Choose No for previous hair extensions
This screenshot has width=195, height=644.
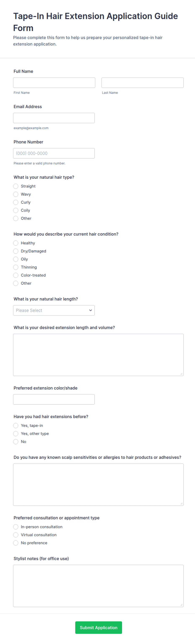tap(16, 441)
